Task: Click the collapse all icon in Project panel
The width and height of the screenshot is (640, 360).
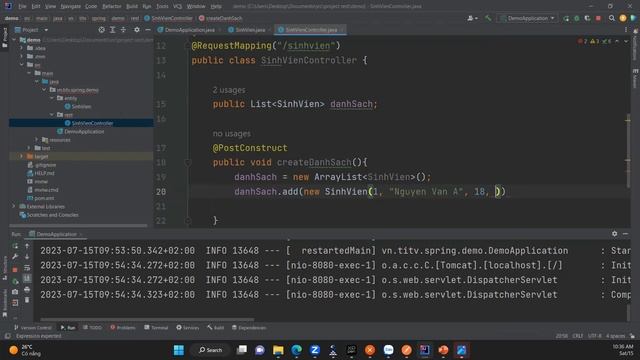Action: pos(123,30)
